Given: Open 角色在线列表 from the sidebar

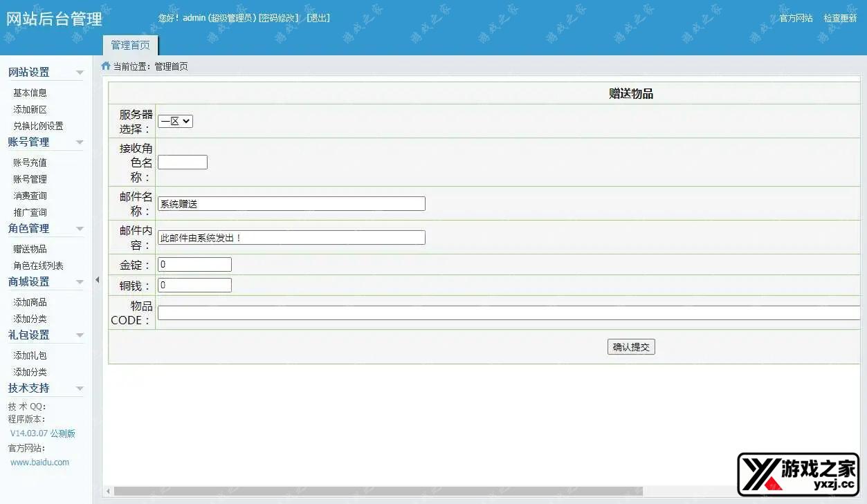Looking at the screenshot, I should tap(38, 265).
